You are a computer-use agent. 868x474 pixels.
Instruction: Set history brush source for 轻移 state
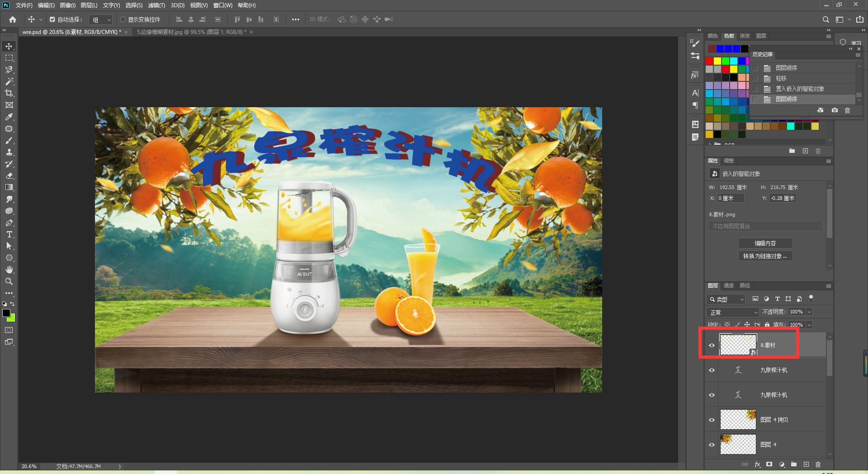click(x=755, y=78)
